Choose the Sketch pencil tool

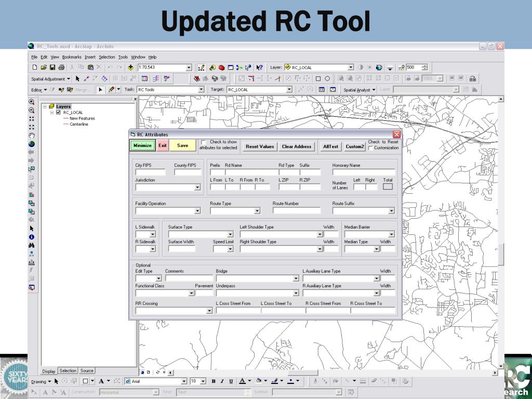pyautogui.click(x=111, y=89)
